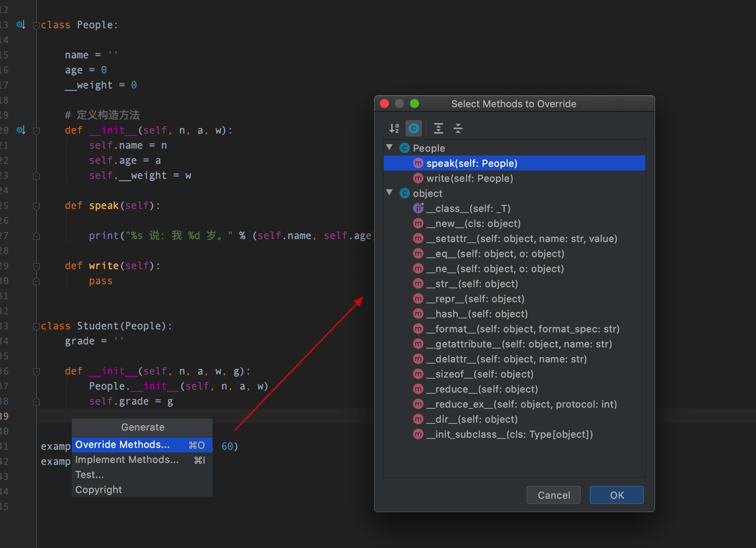Choose Implement Methods... in Generate menu
The height and width of the screenshot is (548, 756).
[x=142, y=460]
